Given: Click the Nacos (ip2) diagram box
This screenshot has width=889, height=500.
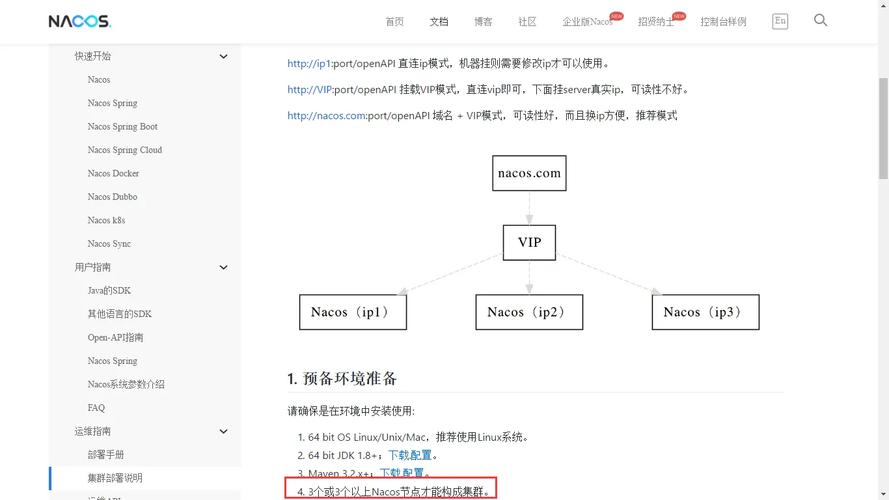Looking at the screenshot, I should click(529, 312).
